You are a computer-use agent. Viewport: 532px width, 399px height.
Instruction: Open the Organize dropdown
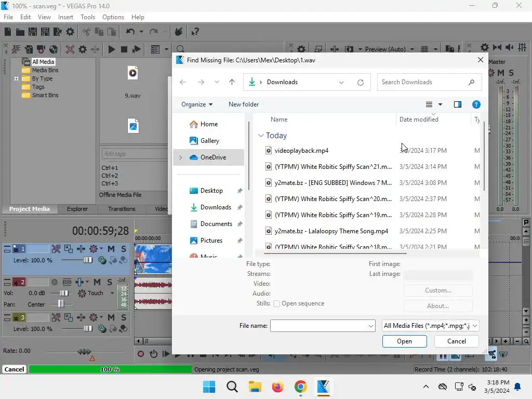pyautogui.click(x=197, y=104)
